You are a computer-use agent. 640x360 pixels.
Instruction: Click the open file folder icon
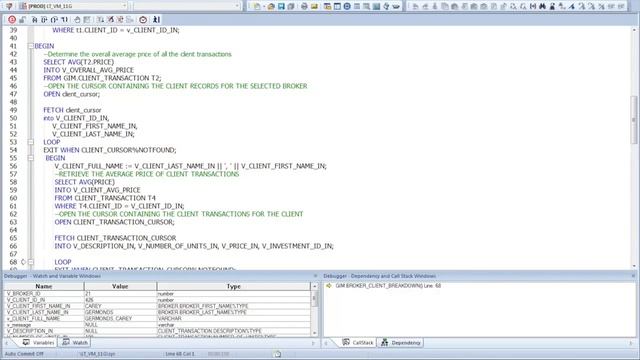point(271,6)
